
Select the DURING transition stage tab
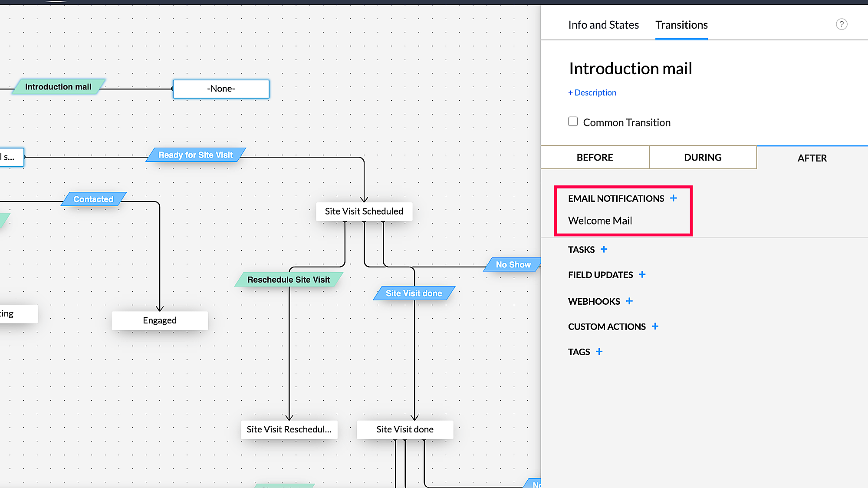pos(703,158)
